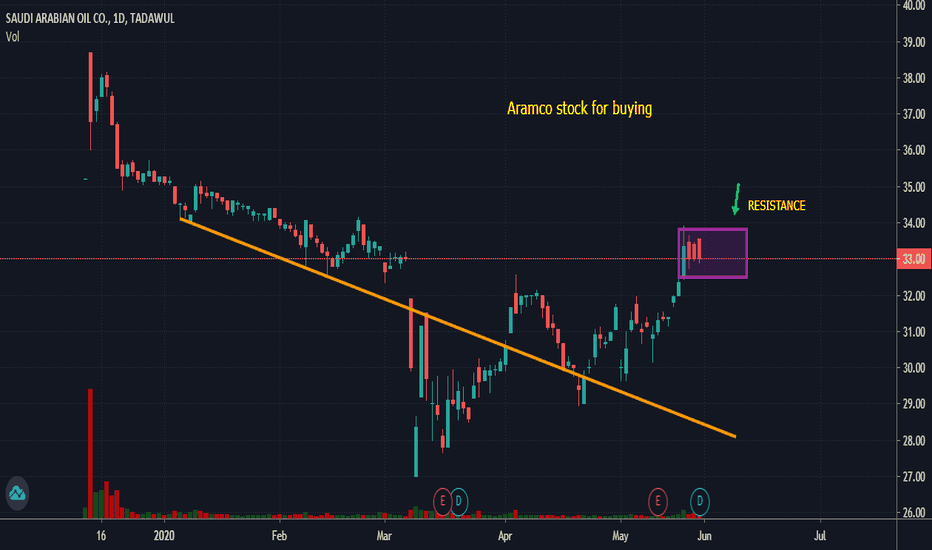The height and width of the screenshot is (550, 932).
Task: Click the Jun date axis label
Action: pos(704,536)
